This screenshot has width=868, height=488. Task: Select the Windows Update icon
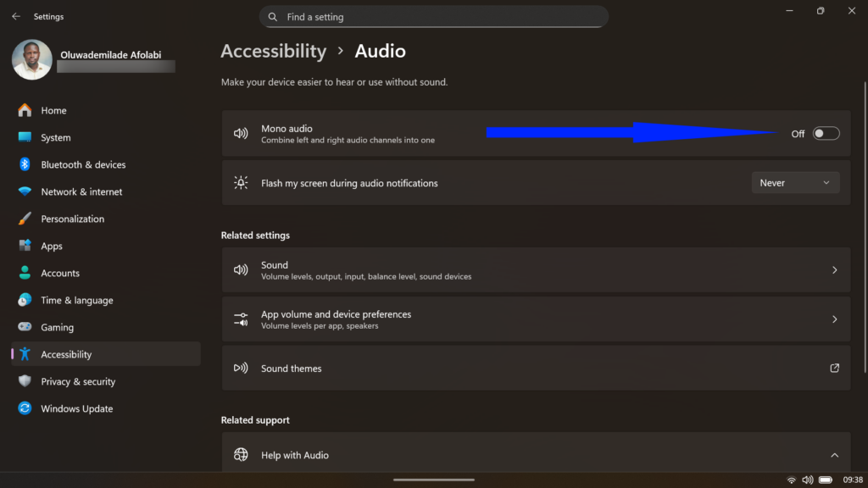(x=23, y=408)
